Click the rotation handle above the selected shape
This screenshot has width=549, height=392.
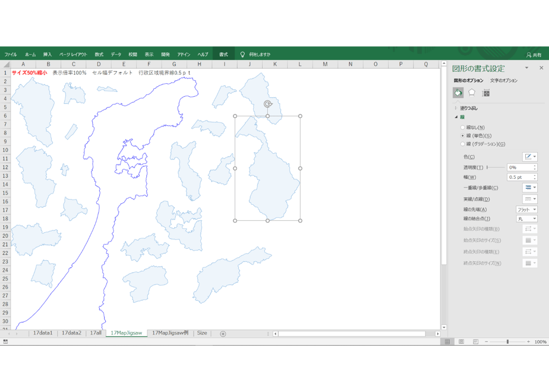coord(268,104)
